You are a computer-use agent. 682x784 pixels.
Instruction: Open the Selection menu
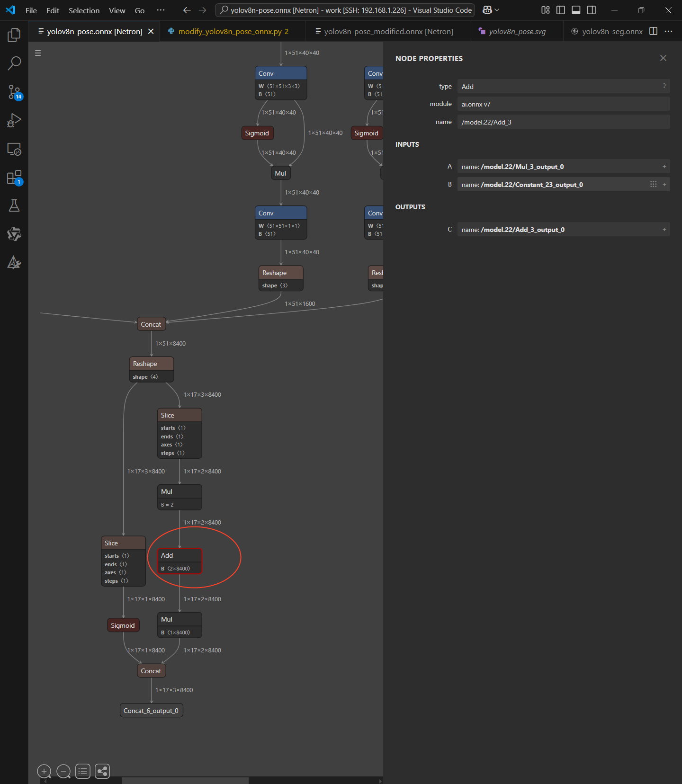(x=84, y=10)
